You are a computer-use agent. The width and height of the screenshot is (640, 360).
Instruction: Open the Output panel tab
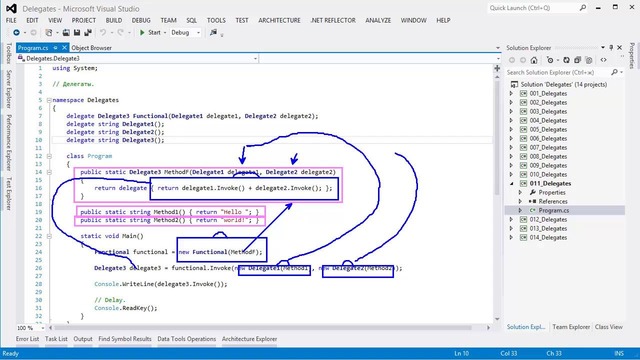pyautogui.click(x=83, y=339)
